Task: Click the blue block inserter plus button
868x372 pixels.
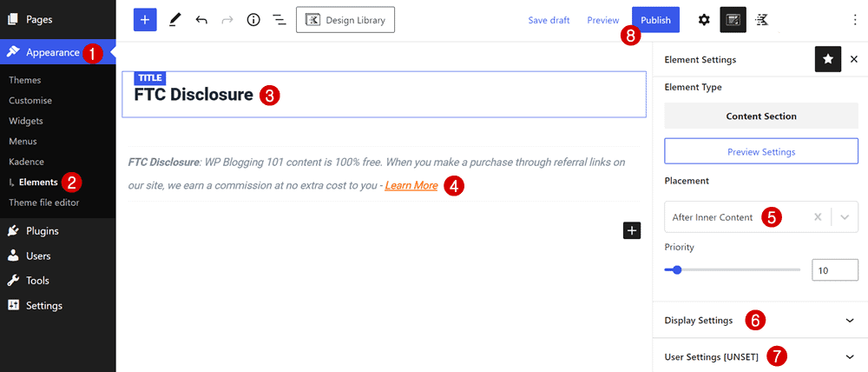Action: (x=145, y=19)
